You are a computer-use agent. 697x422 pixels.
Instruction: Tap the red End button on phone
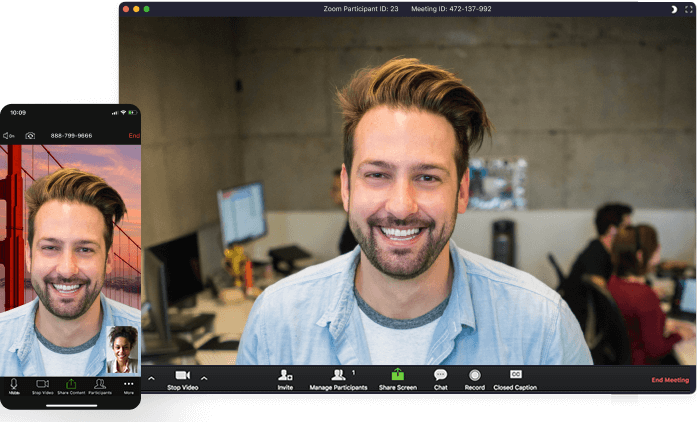click(x=134, y=136)
